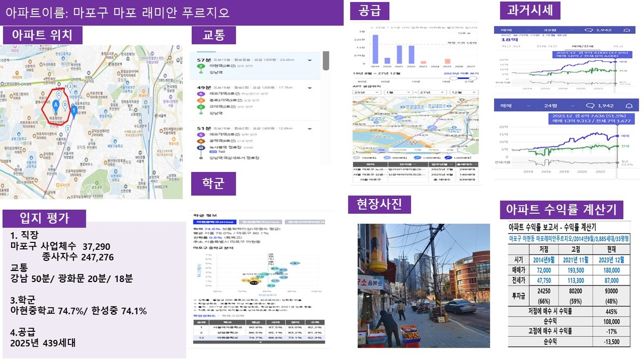
Task: Click the 학군 heading
Action: pos(214,184)
